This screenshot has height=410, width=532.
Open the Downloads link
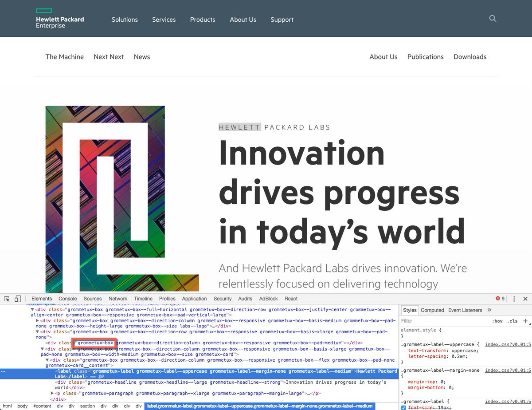470,57
